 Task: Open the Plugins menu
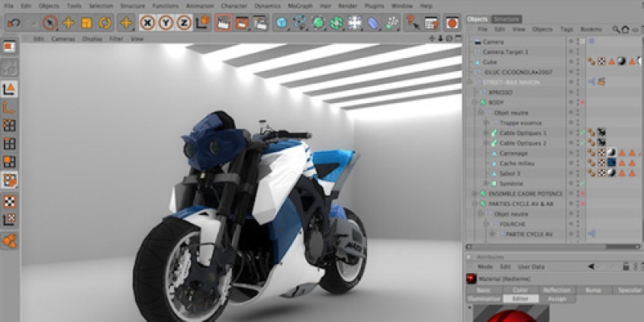tap(374, 6)
